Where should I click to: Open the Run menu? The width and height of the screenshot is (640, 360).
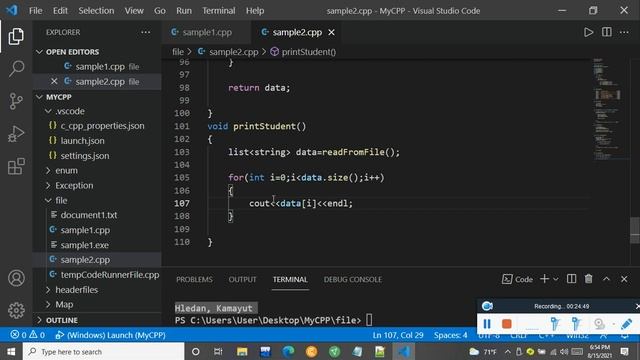tap(184, 11)
